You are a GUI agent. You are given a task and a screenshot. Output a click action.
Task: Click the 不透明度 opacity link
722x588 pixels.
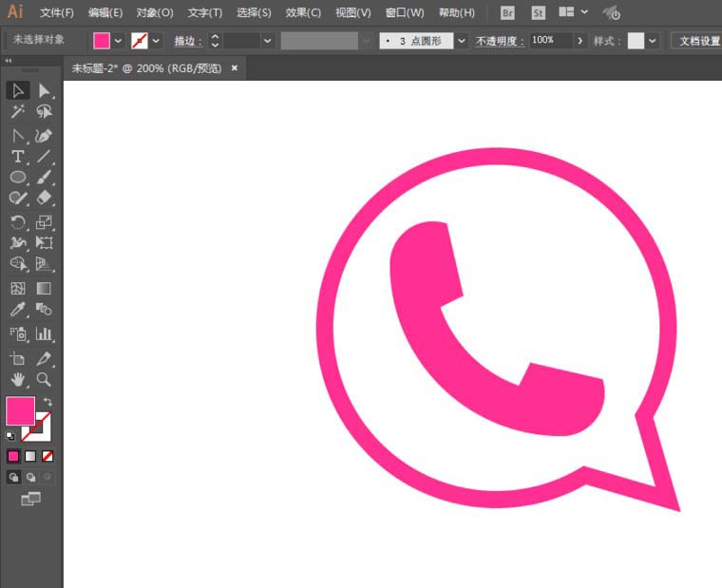(499, 42)
